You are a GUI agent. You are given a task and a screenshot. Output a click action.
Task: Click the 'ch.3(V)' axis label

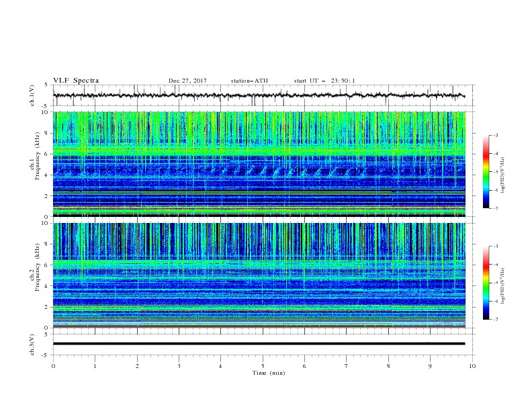(x=32, y=345)
